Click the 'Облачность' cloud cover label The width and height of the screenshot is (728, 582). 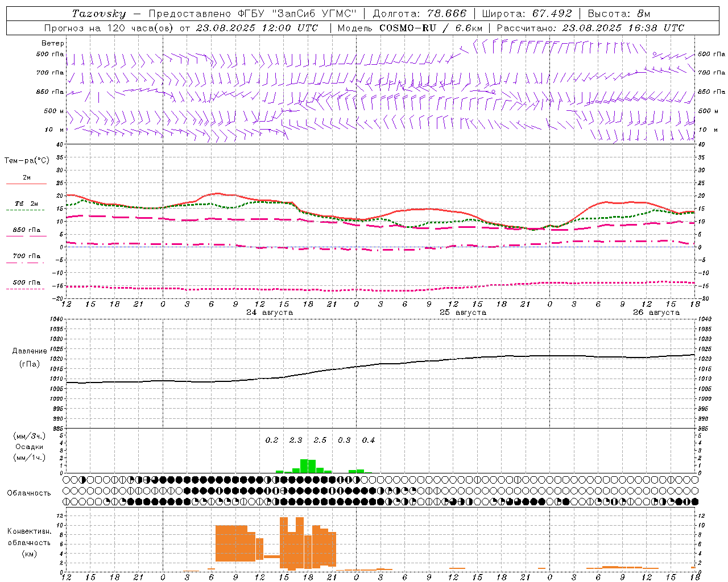tap(29, 493)
